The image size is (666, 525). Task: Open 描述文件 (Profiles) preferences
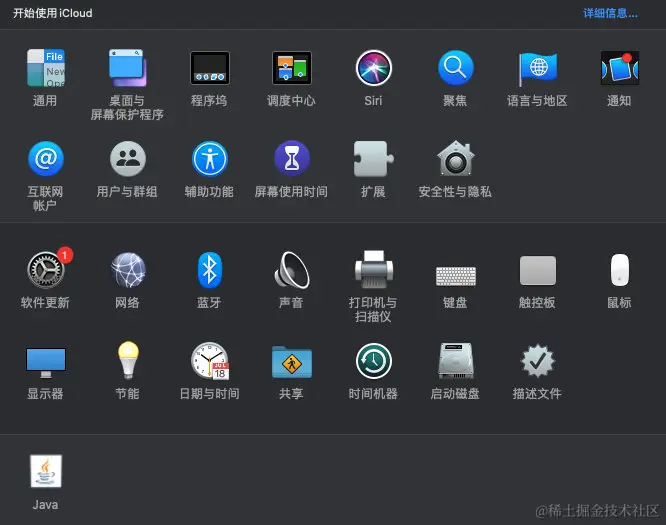coord(537,361)
